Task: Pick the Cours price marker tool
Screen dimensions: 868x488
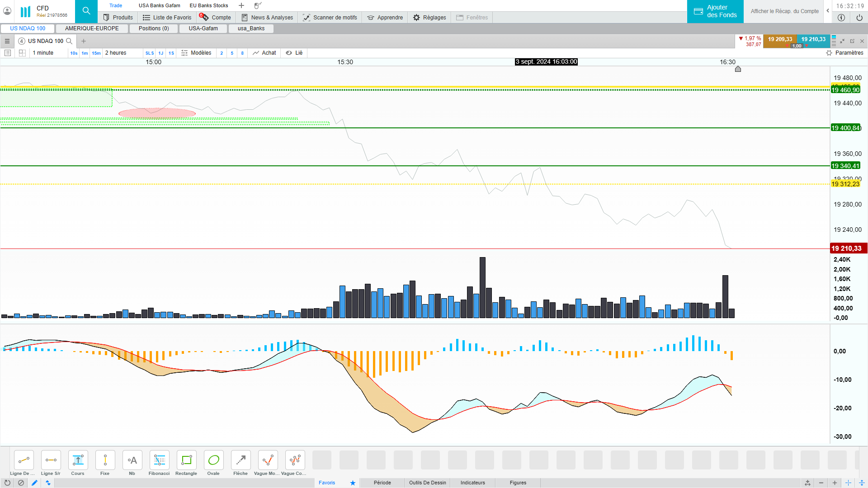Action: point(78,460)
